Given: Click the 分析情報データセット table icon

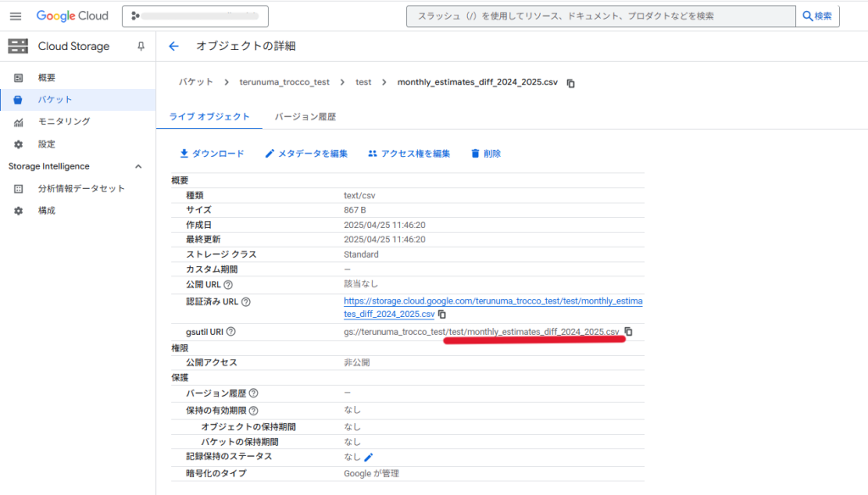Looking at the screenshot, I should pyautogui.click(x=19, y=189).
